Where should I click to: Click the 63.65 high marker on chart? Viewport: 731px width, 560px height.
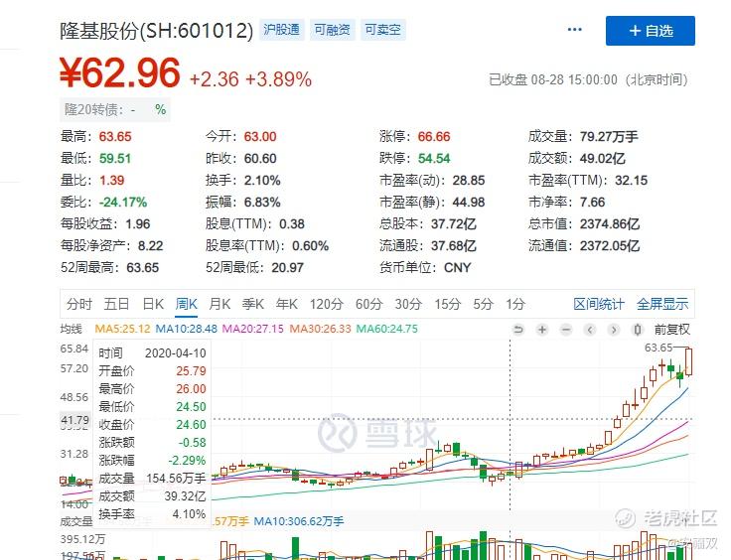click(x=658, y=348)
